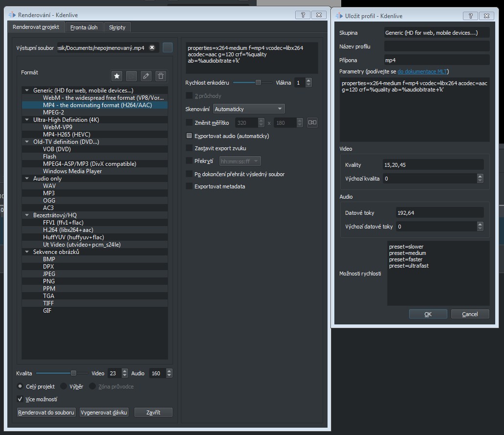Enable the Změnit měřítko checkbox

[190, 123]
